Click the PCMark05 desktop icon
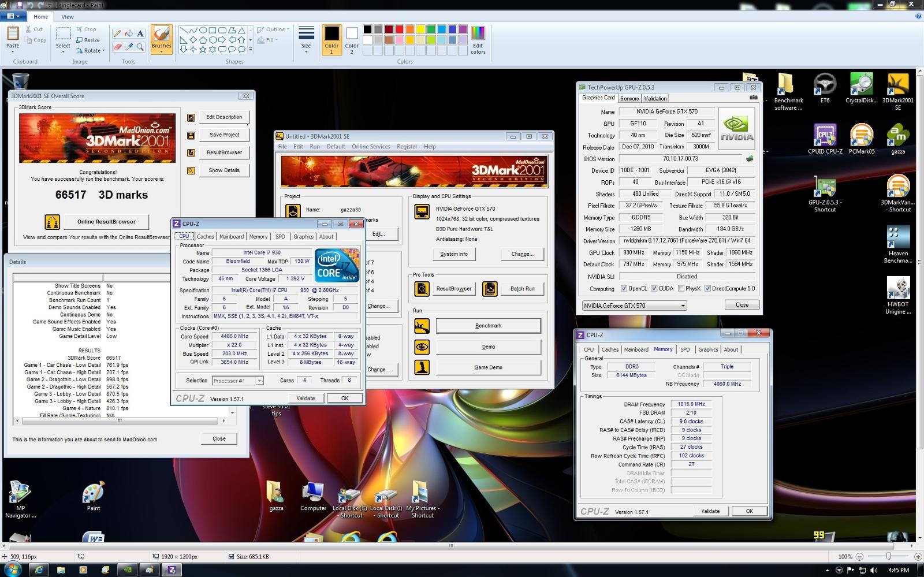 (861, 139)
